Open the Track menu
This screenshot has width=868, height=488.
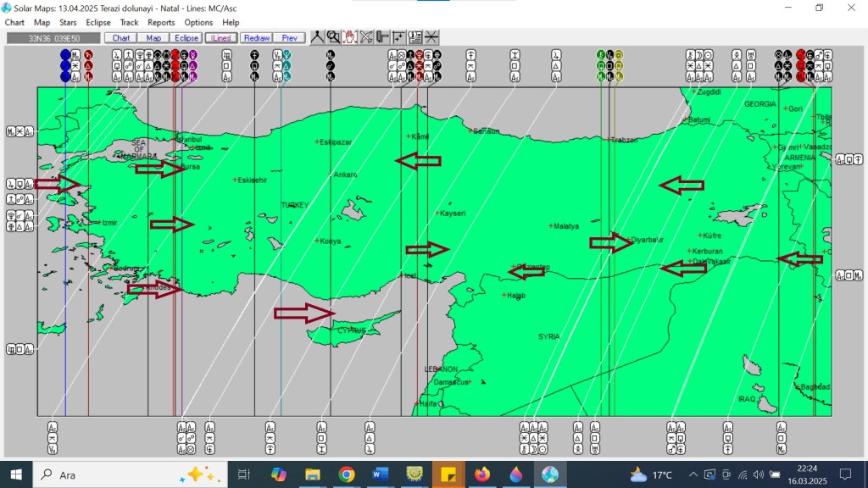coord(129,23)
